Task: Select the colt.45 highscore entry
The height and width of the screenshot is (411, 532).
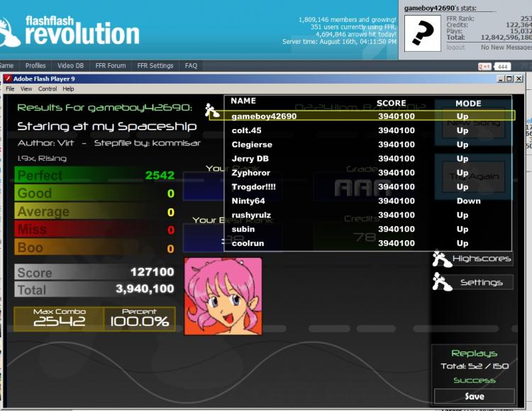Action: click(x=368, y=130)
